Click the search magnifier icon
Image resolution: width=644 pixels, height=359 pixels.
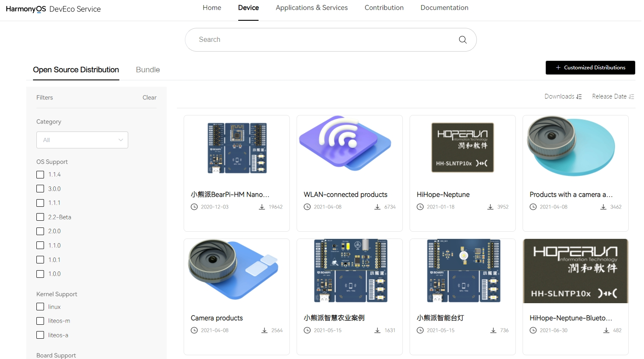click(x=462, y=40)
